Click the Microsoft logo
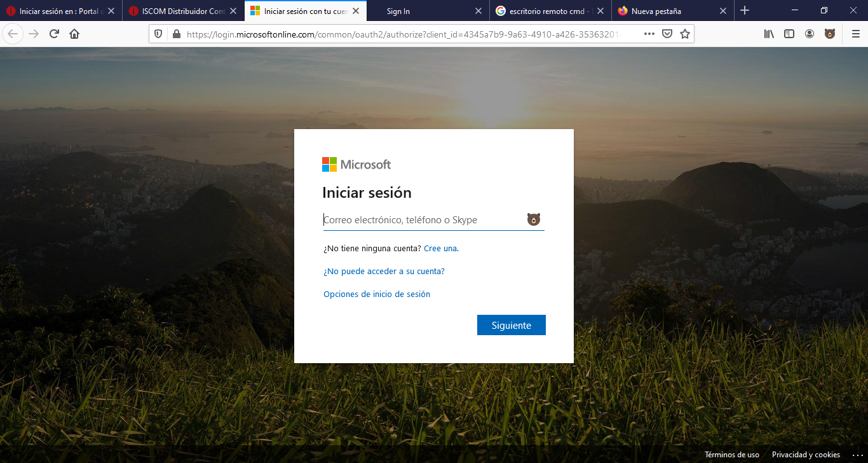Screen dimensions: 868x463 point(356,164)
